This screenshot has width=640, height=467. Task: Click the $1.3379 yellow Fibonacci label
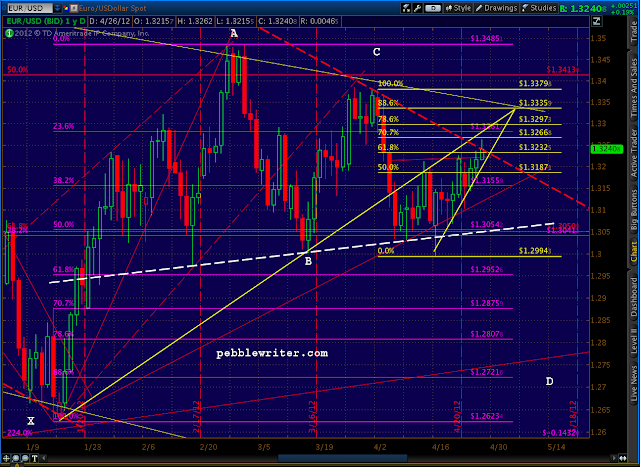coord(535,83)
